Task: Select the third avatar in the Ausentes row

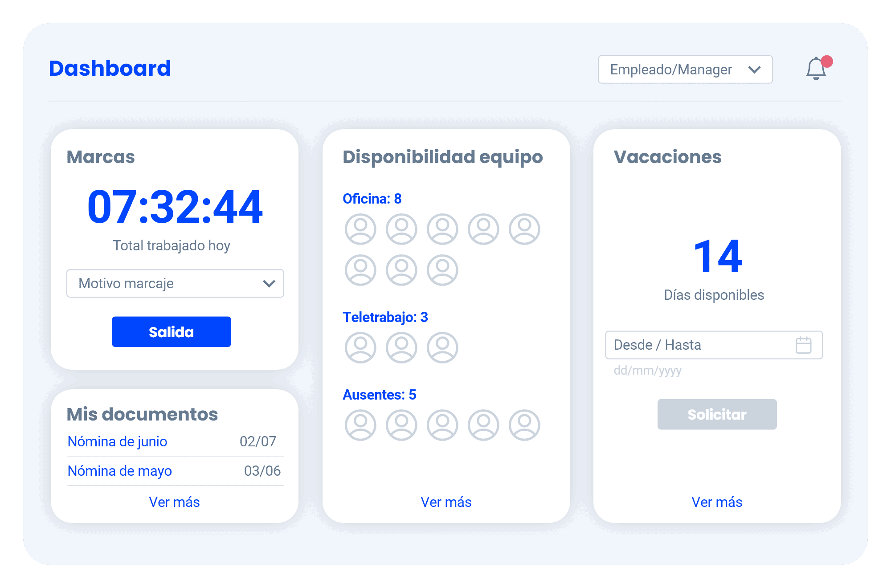Action: (x=442, y=425)
